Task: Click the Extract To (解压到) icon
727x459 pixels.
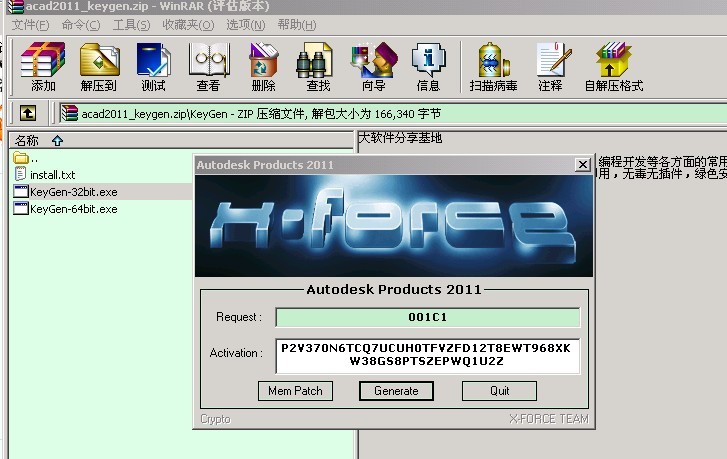Action: tap(99, 66)
